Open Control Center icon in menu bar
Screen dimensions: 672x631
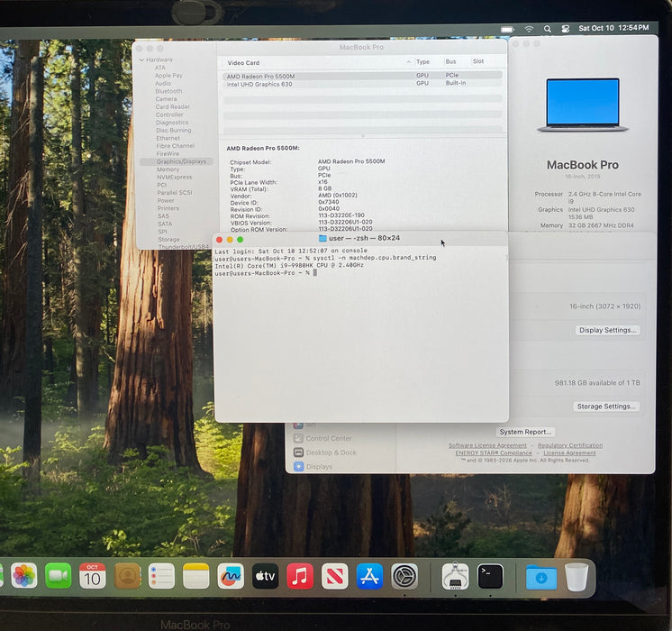pyautogui.click(x=566, y=29)
